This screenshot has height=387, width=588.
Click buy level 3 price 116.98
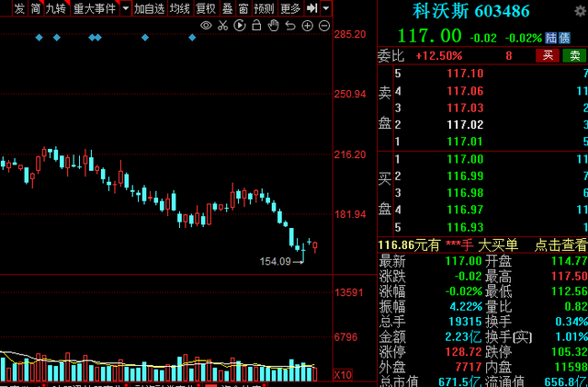pos(465,192)
